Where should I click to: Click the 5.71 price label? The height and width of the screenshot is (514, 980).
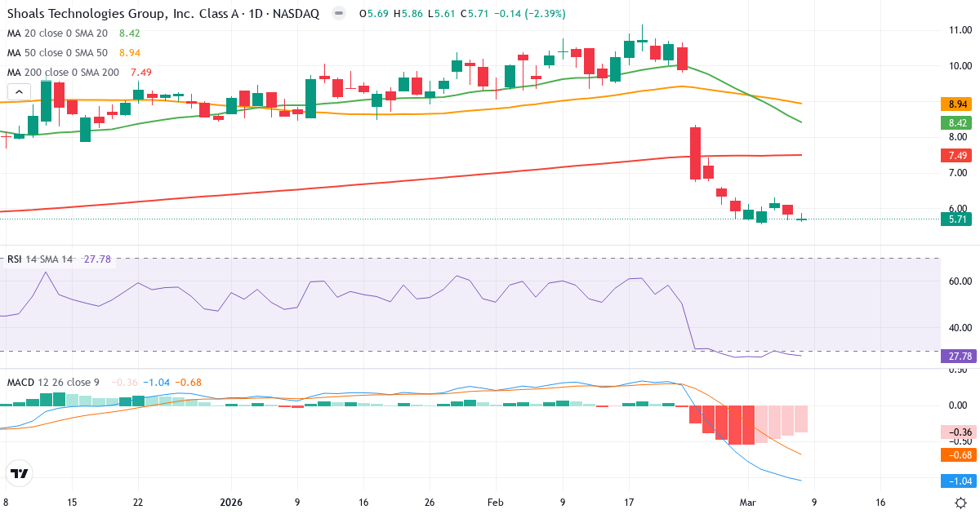pyautogui.click(x=956, y=219)
